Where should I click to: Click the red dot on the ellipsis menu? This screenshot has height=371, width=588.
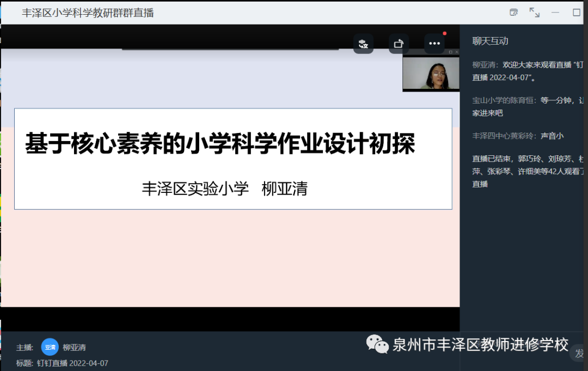point(444,33)
